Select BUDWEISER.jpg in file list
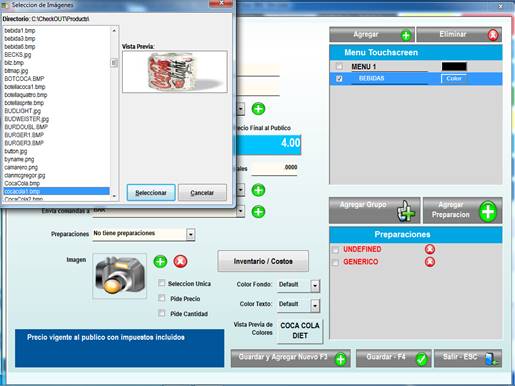The height and width of the screenshot is (386, 515). [x=27, y=119]
